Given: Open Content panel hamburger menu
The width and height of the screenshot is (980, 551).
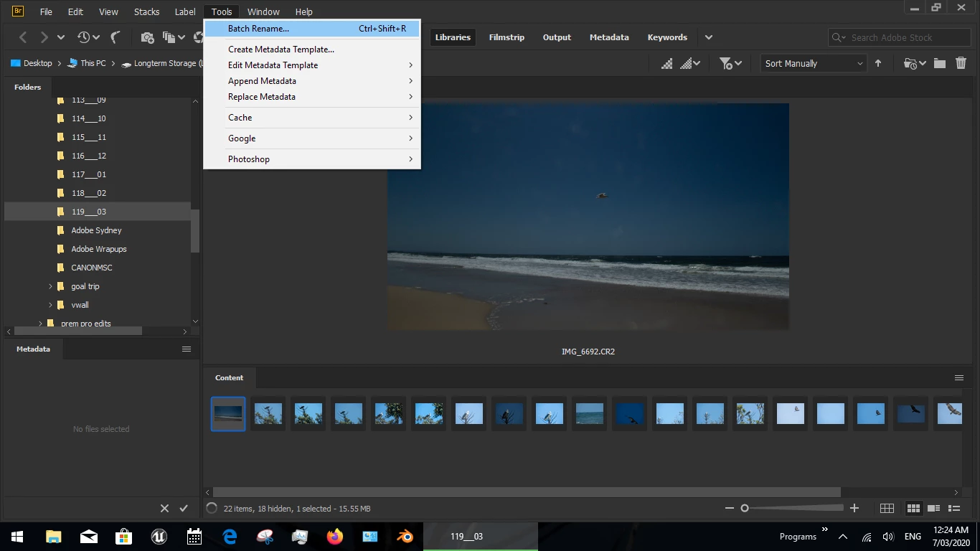Looking at the screenshot, I should (959, 378).
